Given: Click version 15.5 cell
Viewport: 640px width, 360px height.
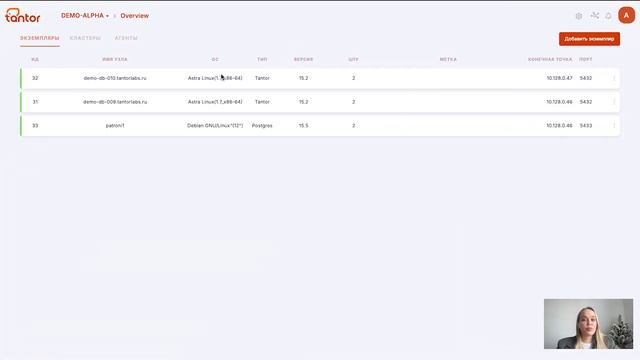Looking at the screenshot, I should coord(303,126).
